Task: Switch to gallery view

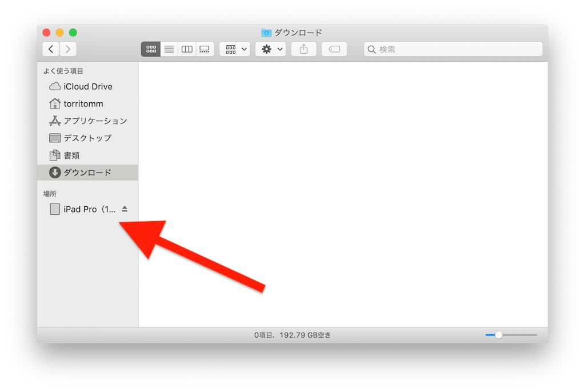Action: pyautogui.click(x=205, y=49)
